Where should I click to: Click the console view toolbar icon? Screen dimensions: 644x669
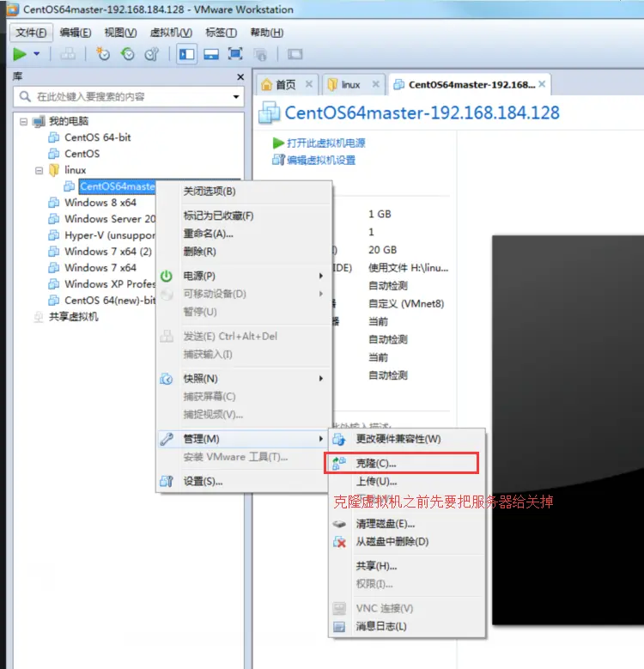click(295, 54)
